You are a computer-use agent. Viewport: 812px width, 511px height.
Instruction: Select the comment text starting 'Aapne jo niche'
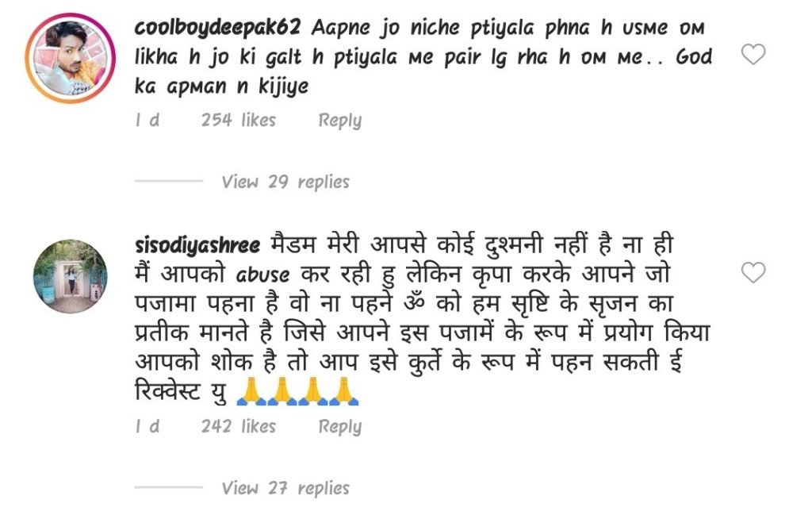[x=423, y=57]
